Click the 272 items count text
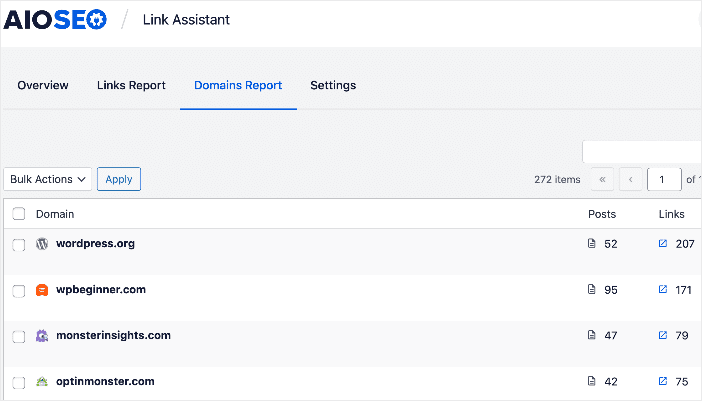702x401 pixels. 557,179
